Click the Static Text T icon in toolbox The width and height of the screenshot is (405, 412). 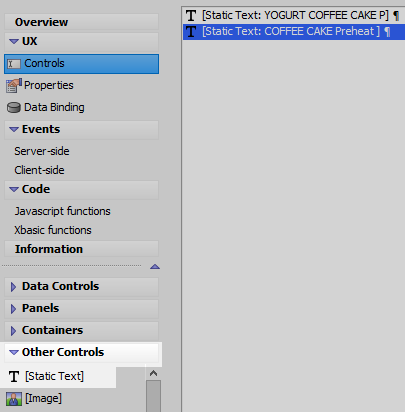(x=14, y=377)
